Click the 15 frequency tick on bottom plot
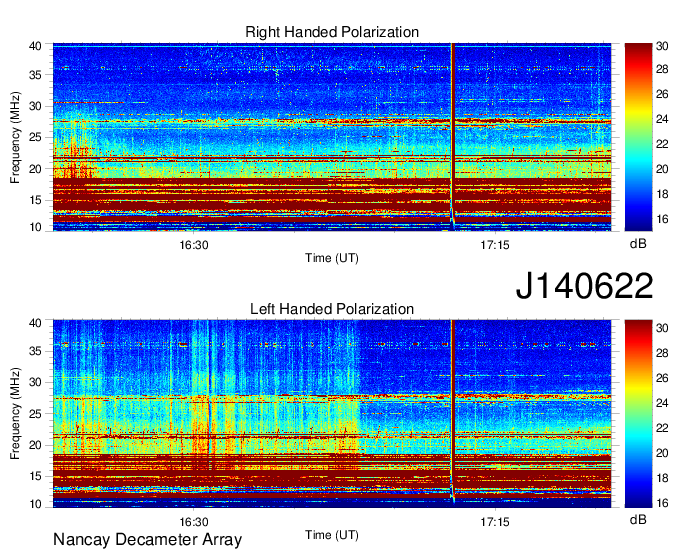Image resolution: width=680 pixels, height=552 pixels. coord(35,476)
